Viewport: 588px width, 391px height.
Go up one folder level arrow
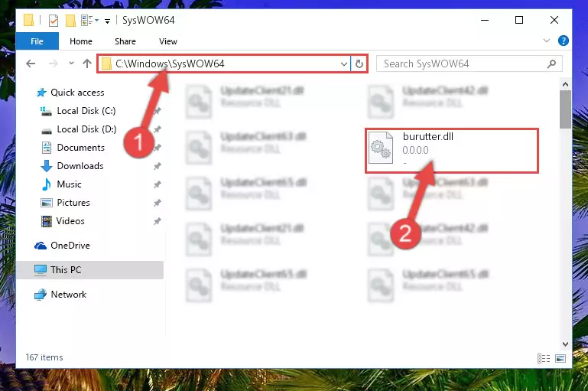87,64
